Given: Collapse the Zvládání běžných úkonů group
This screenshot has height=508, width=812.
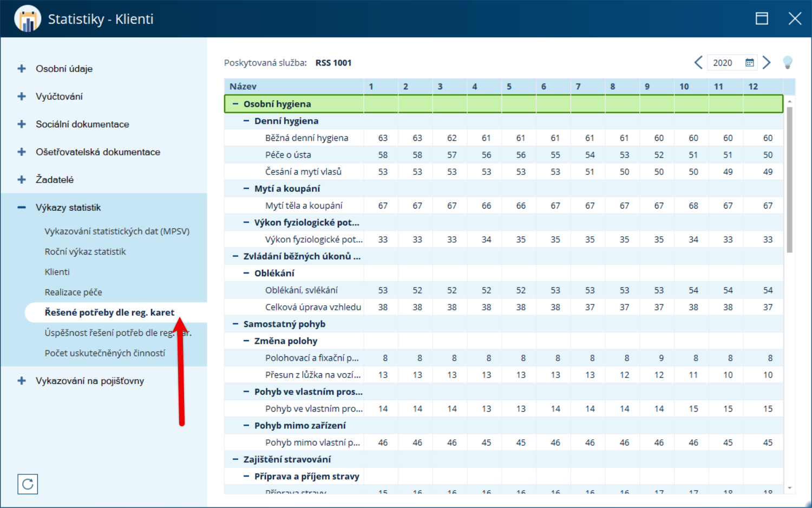Looking at the screenshot, I should coord(235,256).
